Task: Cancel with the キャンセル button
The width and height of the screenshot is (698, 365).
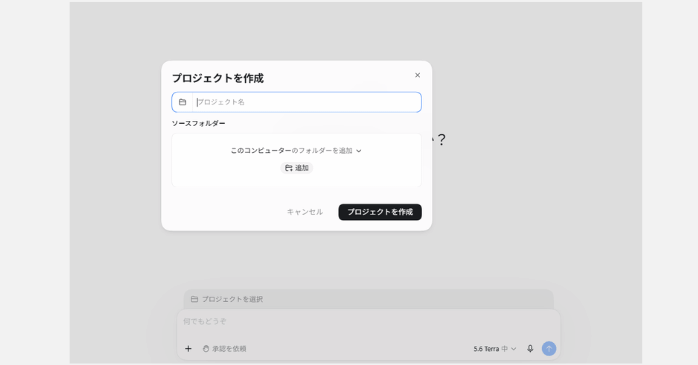Action: pyautogui.click(x=304, y=212)
